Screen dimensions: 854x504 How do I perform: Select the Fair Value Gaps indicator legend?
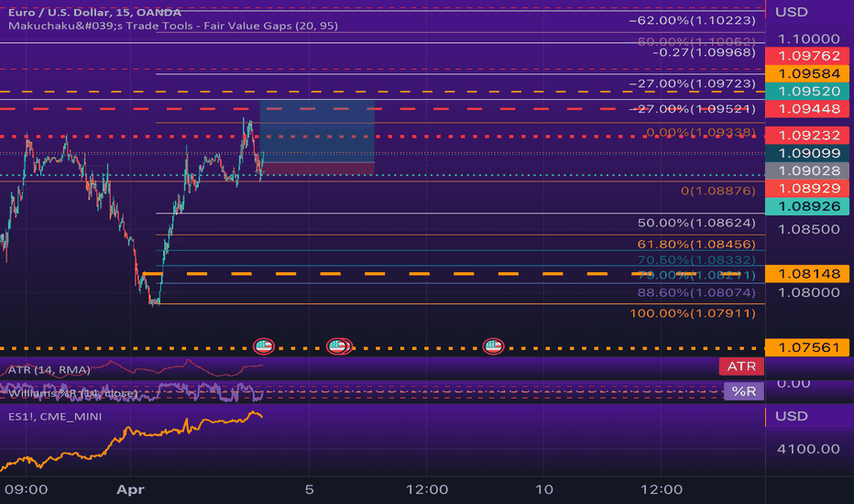(173, 26)
